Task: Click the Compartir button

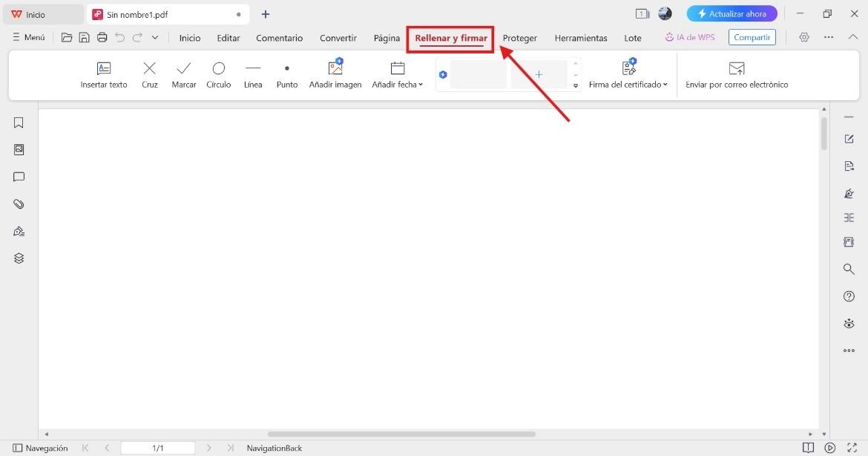Action: click(752, 36)
